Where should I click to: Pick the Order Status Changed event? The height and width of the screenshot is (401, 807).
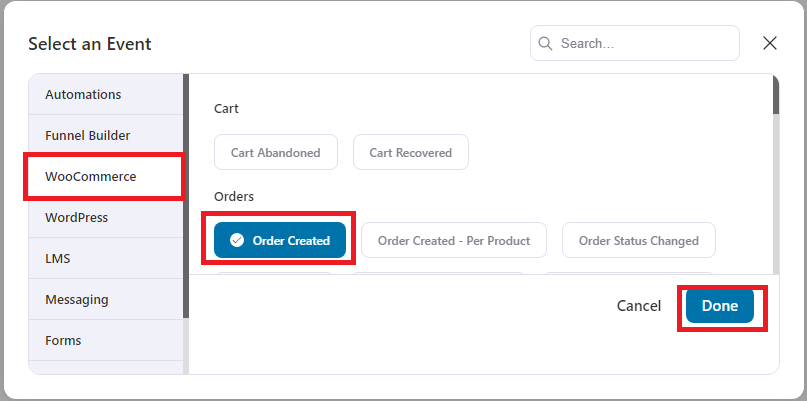click(x=639, y=240)
